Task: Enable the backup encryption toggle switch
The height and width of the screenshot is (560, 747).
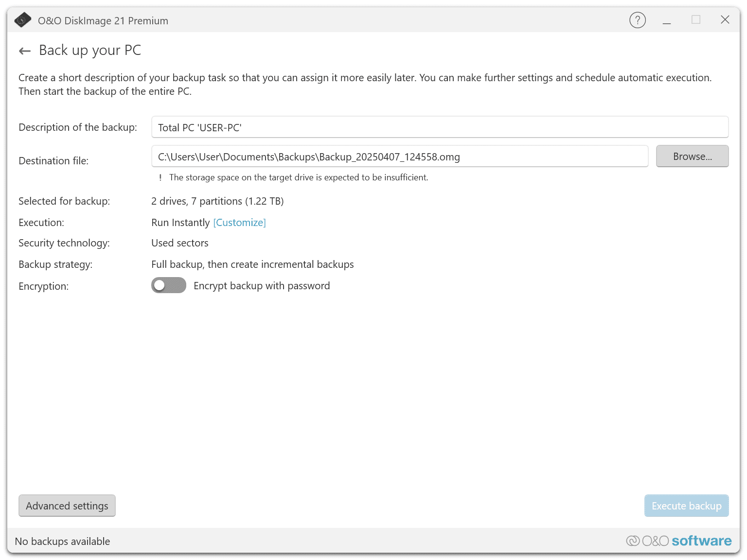Action: coord(169,285)
